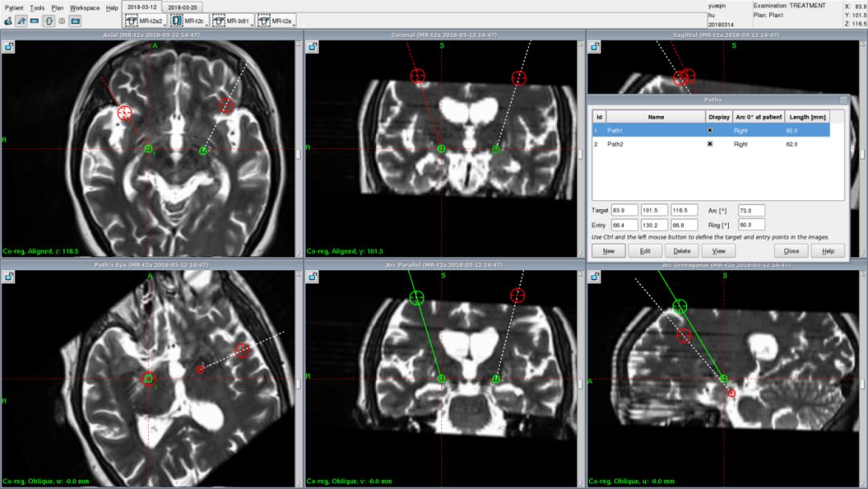Select the MR-3dt1 image series thumbnail
This screenshot has height=489, width=868.
coord(231,20)
